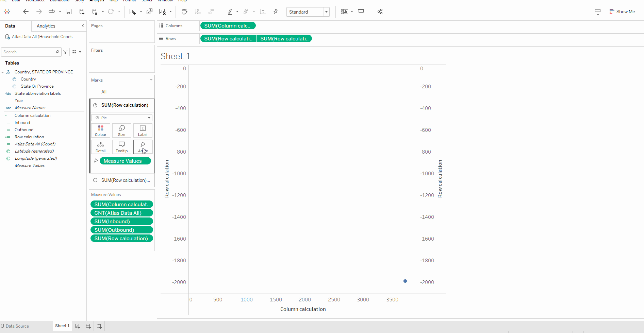
Task: Click the Show/Hide Cards icon
Action: point(345,12)
